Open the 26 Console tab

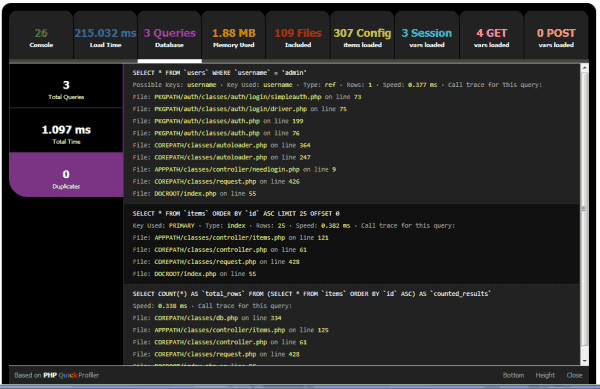tap(41, 36)
